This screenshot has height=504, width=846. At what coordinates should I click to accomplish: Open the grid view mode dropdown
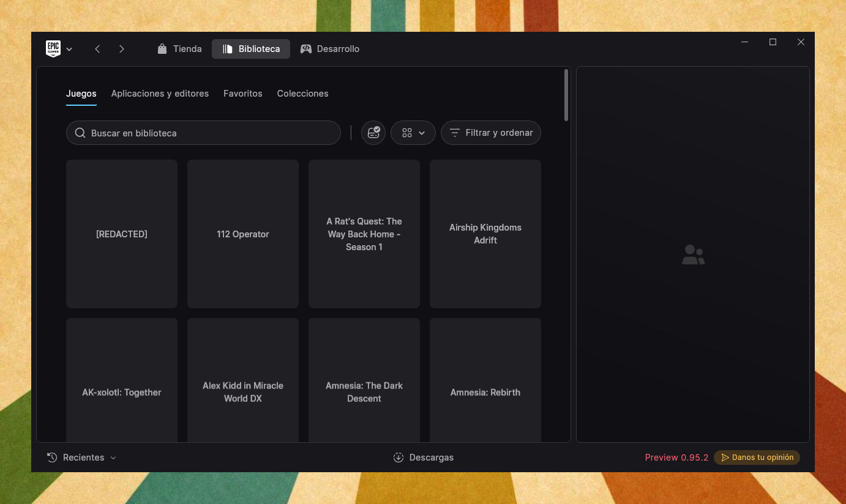[413, 133]
